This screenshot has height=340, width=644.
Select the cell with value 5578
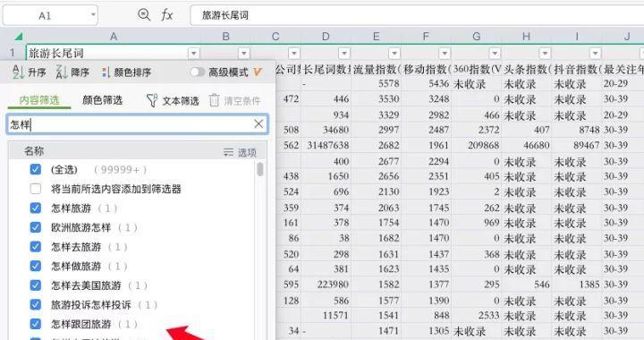377,84
